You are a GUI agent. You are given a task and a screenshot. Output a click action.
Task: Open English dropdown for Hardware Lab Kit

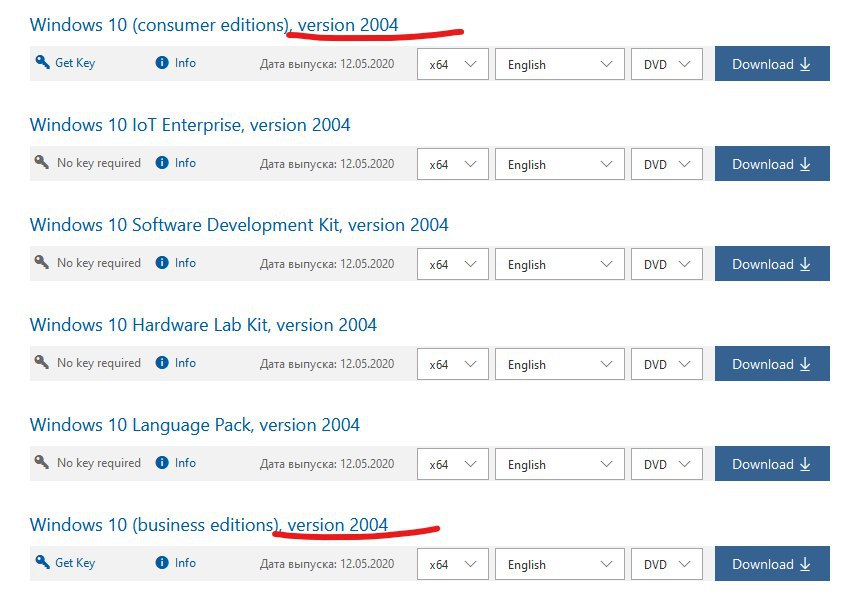[x=560, y=364]
